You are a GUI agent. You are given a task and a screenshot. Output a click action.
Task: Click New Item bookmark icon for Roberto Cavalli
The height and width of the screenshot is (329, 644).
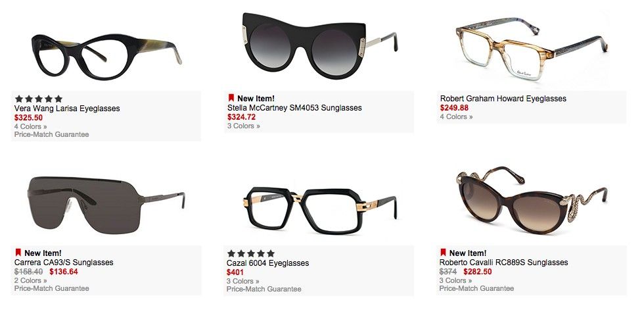pyautogui.click(x=443, y=253)
